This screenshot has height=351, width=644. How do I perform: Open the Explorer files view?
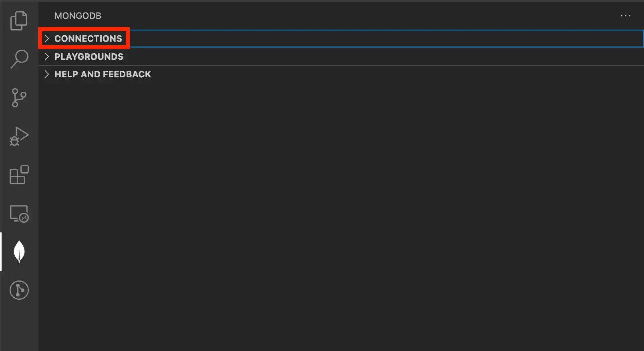[19, 21]
